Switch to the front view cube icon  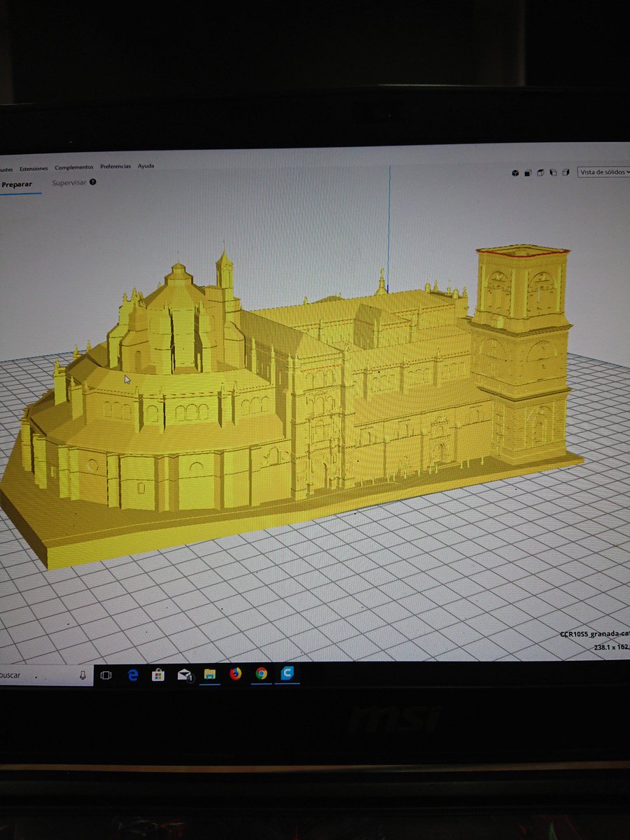tap(528, 172)
